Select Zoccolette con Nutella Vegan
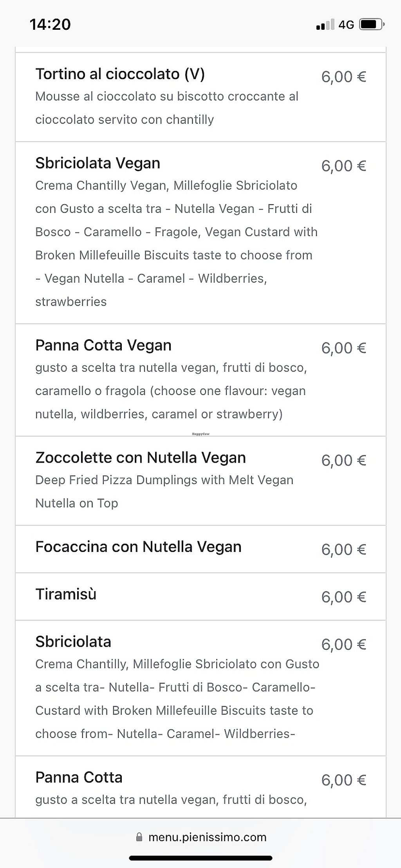This screenshot has width=401, height=868. click(x=140, y=458)
